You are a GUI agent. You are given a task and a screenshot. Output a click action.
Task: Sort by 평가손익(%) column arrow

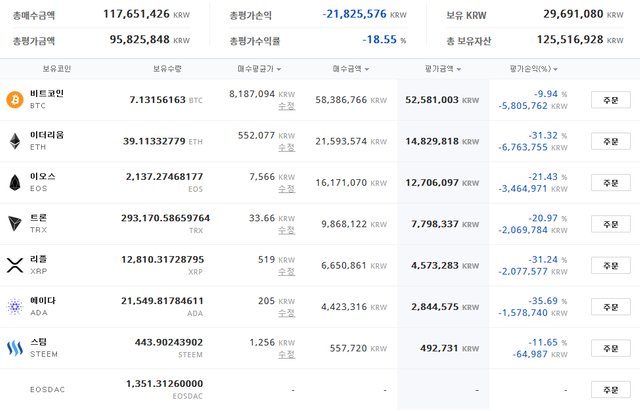click(556, 69)
